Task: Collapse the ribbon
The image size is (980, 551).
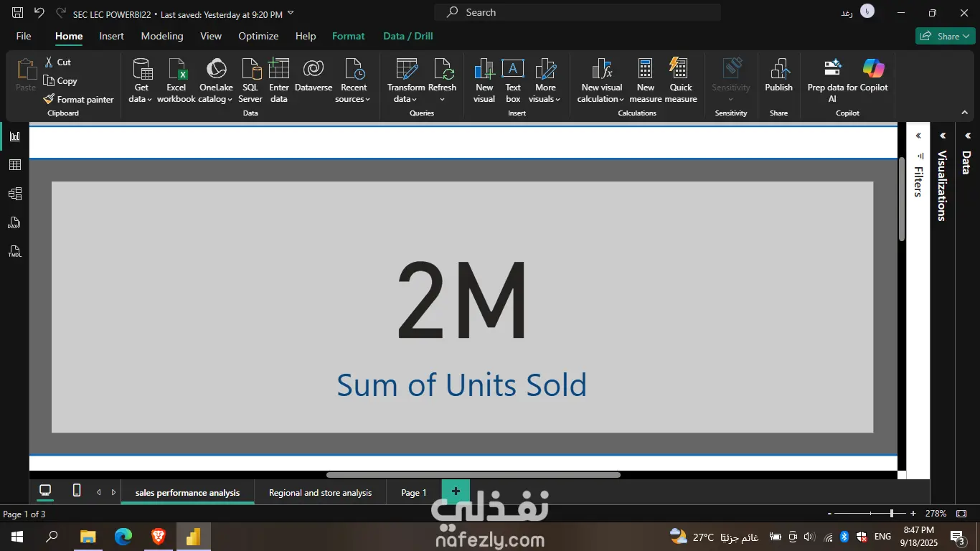Action: click(x=965, y=113)
